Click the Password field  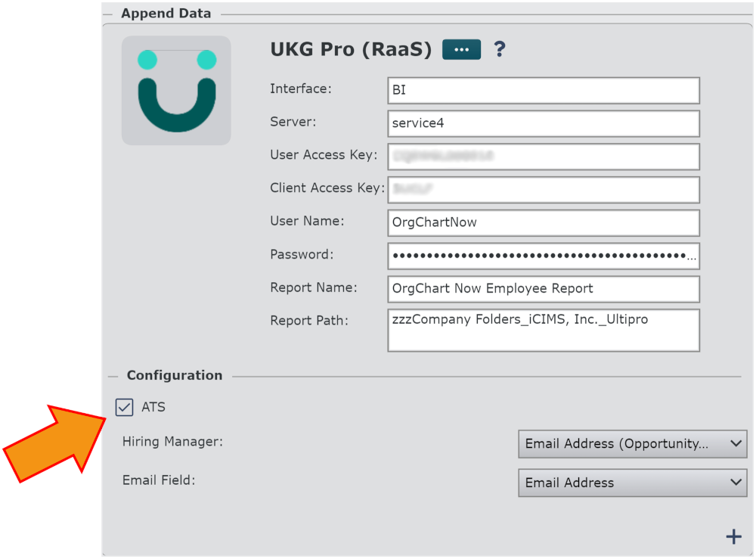pyautogui.click(x=544, y=256)
